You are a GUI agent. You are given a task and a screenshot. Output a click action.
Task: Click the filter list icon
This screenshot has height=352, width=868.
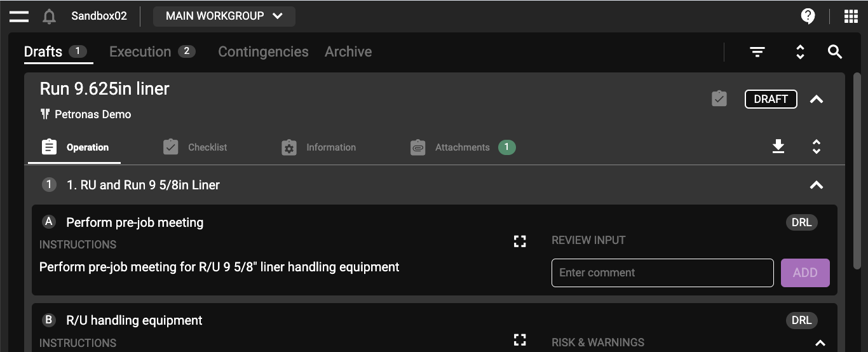click(x=757, y=52)
